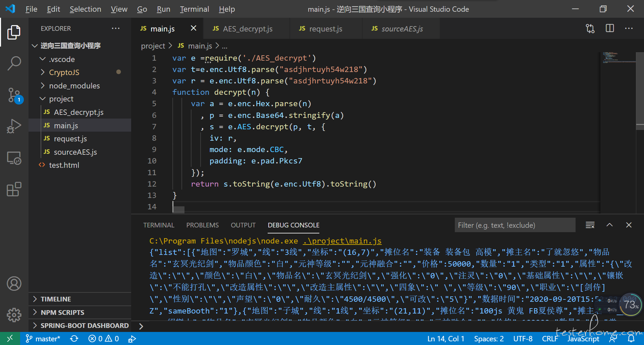The height and width of the screenshot is (345, 644).
Task: Open notifications bell in status bar
Action: (x=631, y=339)
